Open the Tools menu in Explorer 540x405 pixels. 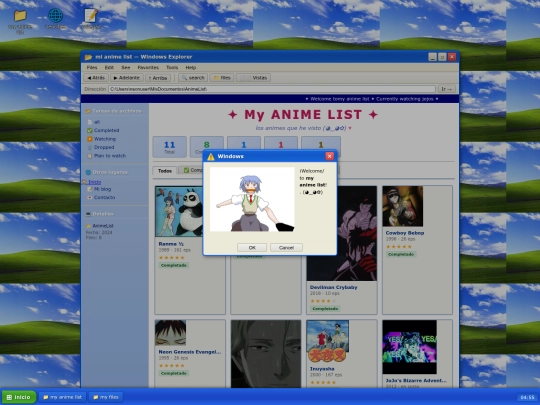pos(172,68)
